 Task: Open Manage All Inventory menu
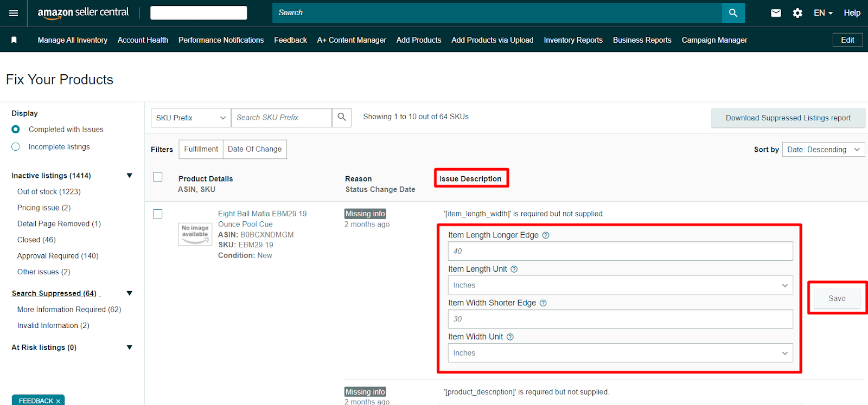point(73,40)
